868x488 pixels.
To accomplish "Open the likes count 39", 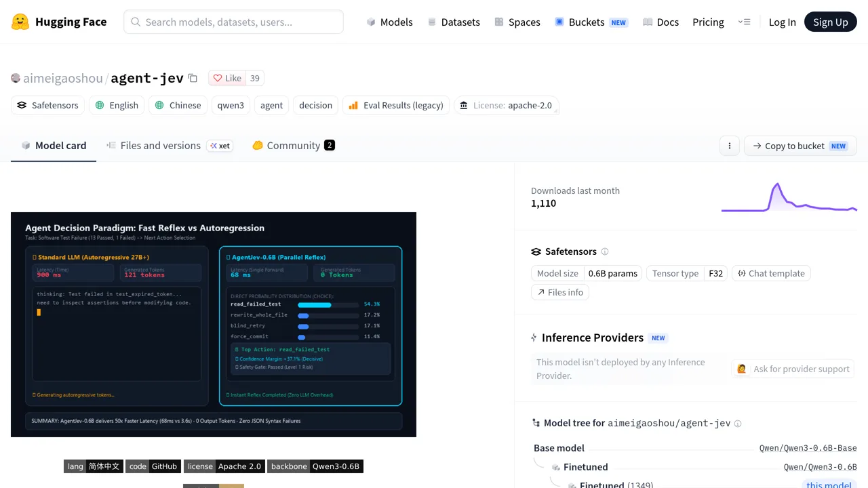I will 255,78.
